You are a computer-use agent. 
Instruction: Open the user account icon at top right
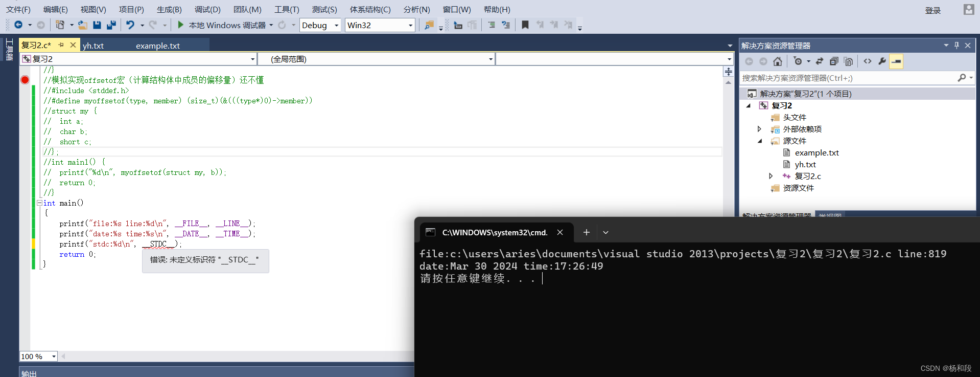pyautogui.click(x=968, y=9)
